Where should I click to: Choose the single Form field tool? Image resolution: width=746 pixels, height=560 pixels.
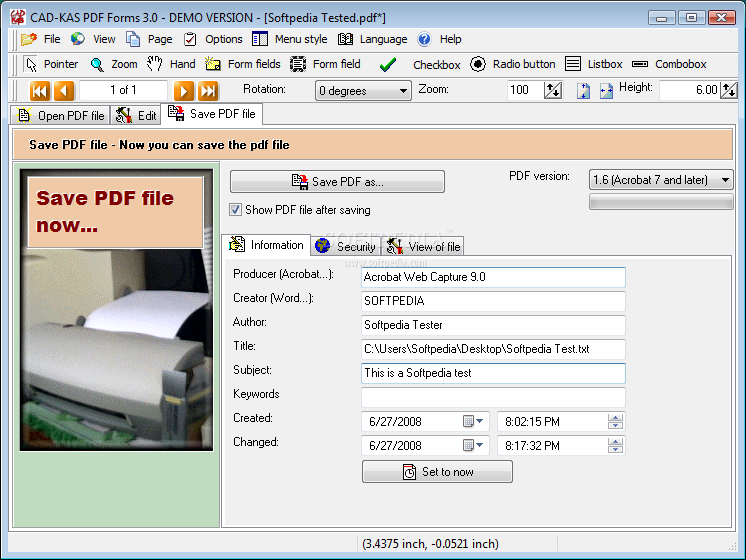[x=325, y=64]
